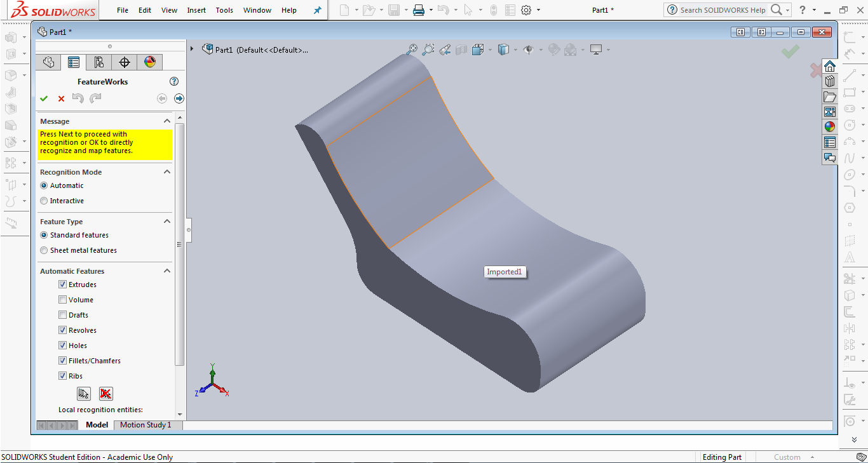
Task: Open Design Library task pane tab
Action: (x=830, y=81)
